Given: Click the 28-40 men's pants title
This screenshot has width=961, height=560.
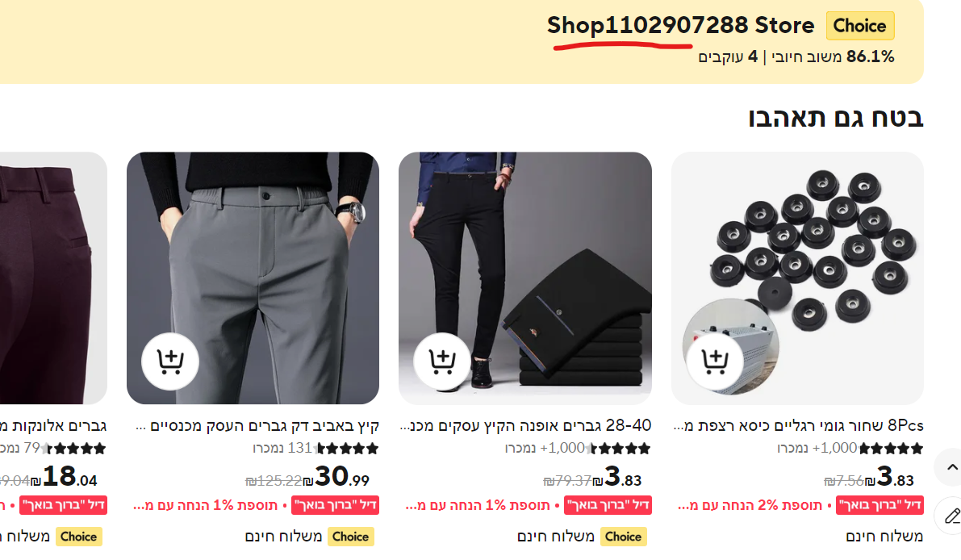Looking at the screenshot, I should click(x=525, y=425).
